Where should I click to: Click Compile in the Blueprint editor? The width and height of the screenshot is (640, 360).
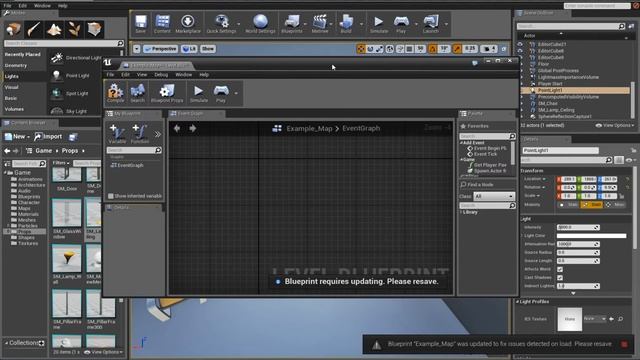[x=116, y=93]
